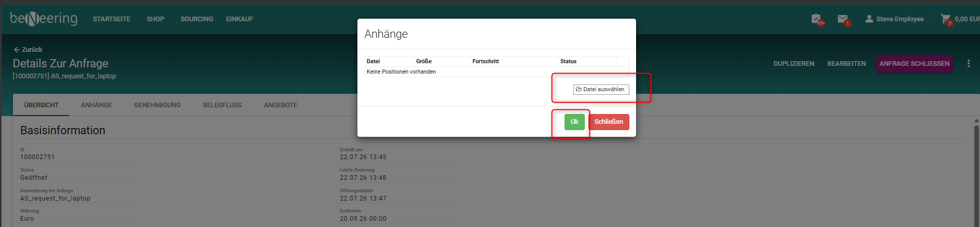Select the status value Geöffnet
Screen dimensions: 980x227
click(34, 178)
